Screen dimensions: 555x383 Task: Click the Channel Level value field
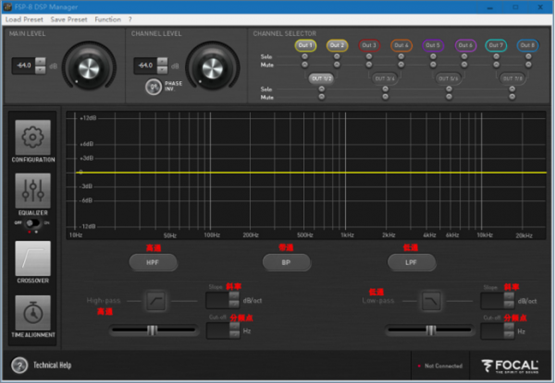point(145,65)
